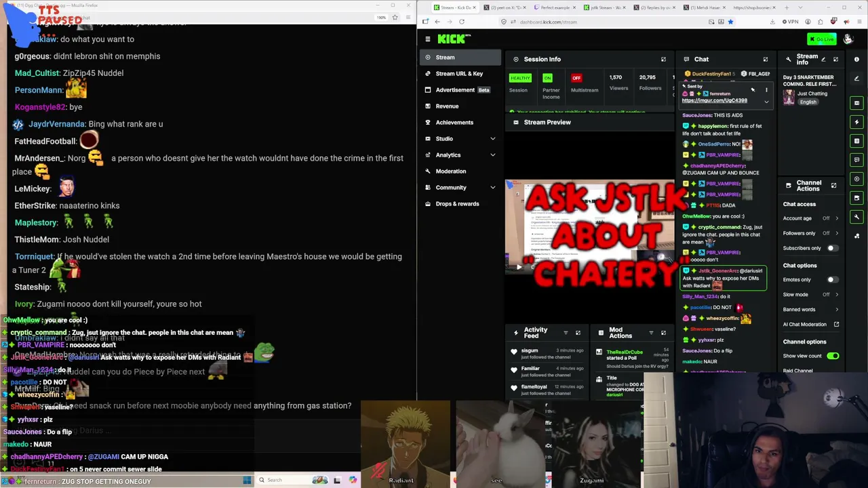Open the Firefox application menu
This screenshot has width=868, height=488.
click(858, 22)
